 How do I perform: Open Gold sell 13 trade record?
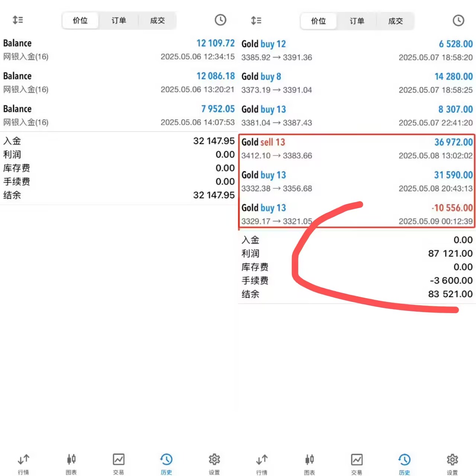click(x=357, y=148)
